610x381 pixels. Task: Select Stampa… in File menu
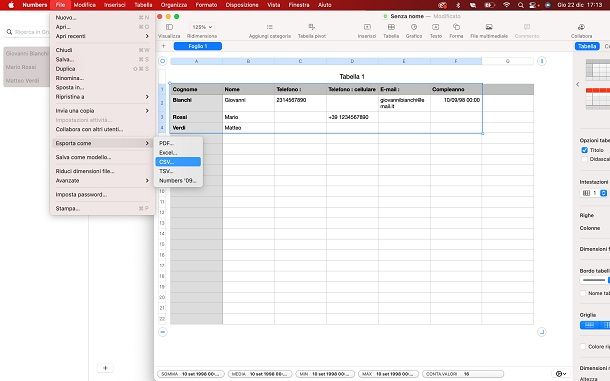tap(102, 209)
